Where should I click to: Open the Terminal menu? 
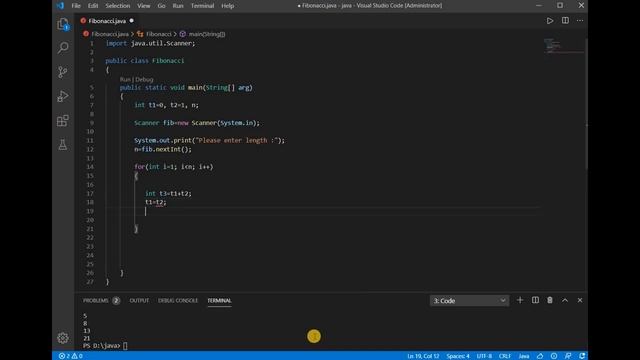click(x=202, y=6)
